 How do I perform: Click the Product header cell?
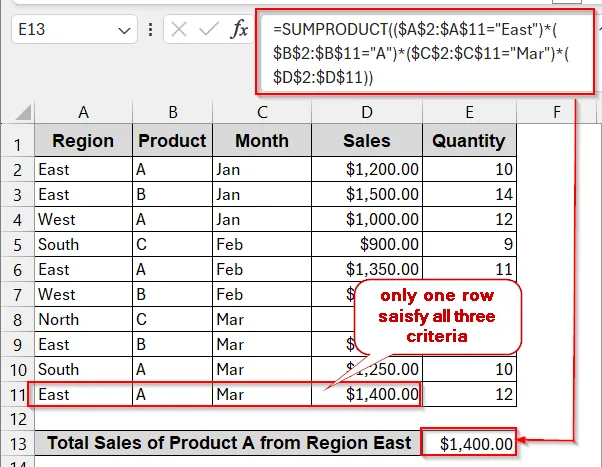(172, 141)
